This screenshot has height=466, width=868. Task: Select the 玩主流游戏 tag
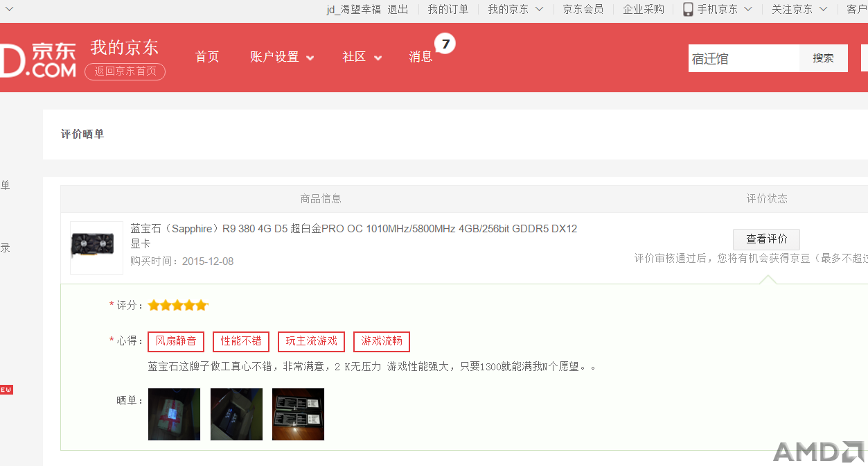(x=312, y=341)
